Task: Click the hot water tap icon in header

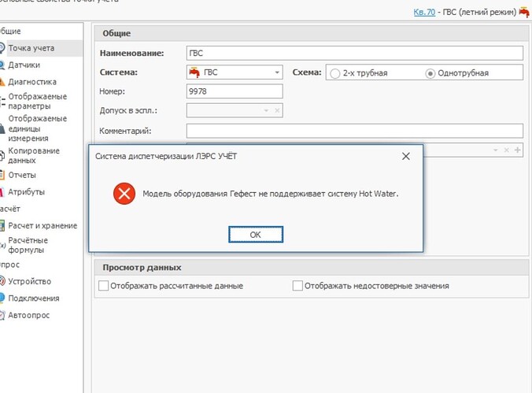Action: [524, 13]
